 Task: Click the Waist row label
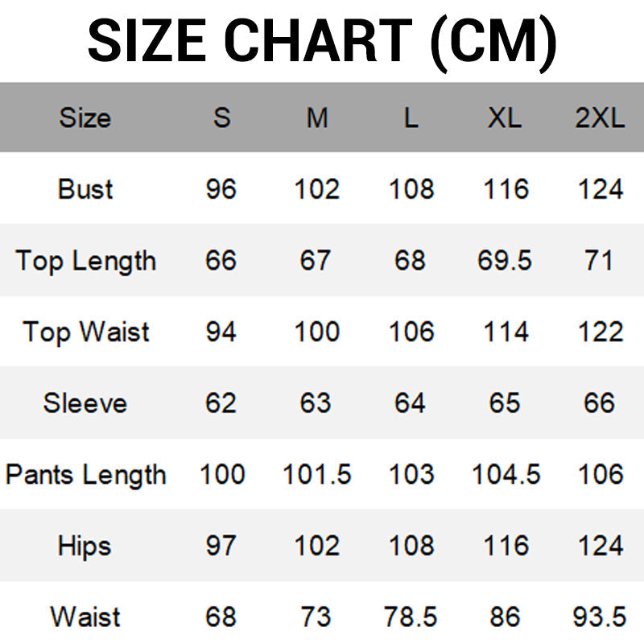[x=85, y=617]
